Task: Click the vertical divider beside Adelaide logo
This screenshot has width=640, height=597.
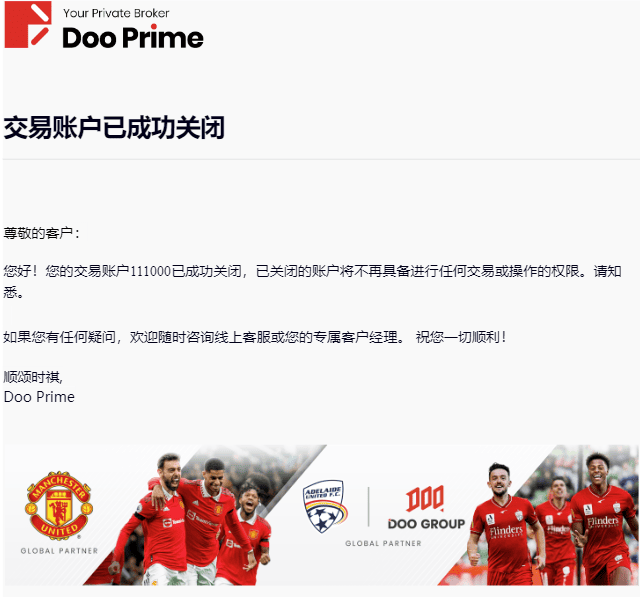Action: tap(369, 506)
